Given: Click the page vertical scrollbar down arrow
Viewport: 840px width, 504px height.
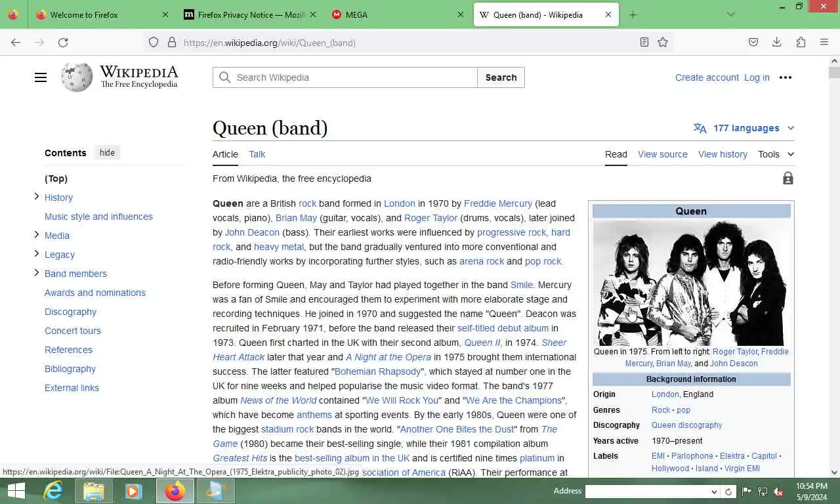Looking at the screenshot, I should (x=834, y=472).
